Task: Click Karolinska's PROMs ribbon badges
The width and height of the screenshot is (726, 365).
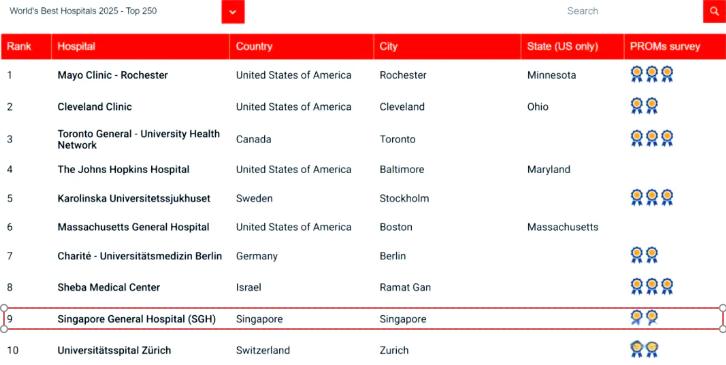Action: coord(652,197)
